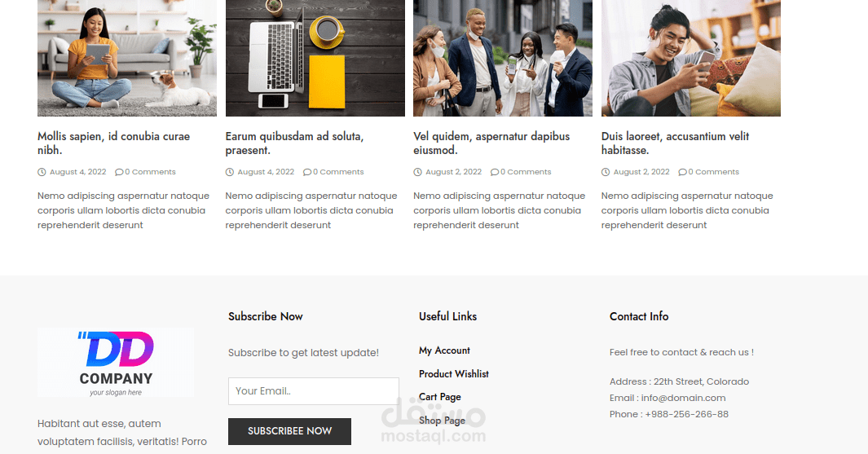
Task: Open the group with masks post thumbnail
Action: [503, 58]
